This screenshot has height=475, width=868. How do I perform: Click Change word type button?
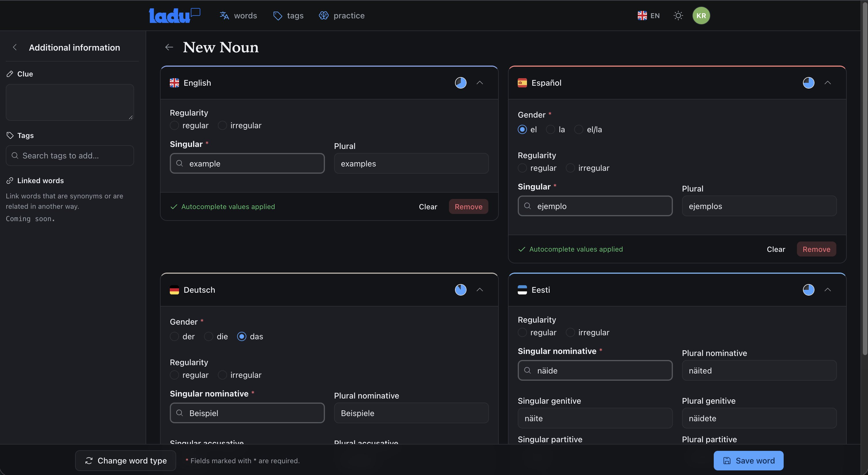[x=125, y=461]
